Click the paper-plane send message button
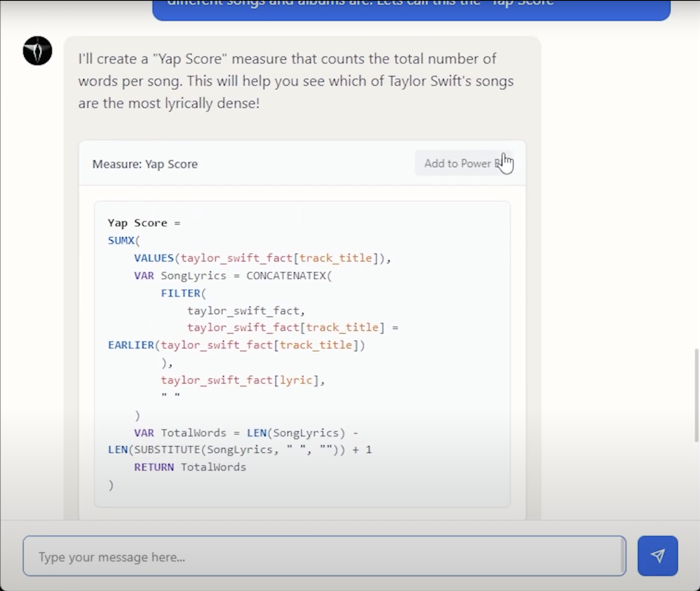The width and height of the screenshot is (700, 591). tap(657, 555)
